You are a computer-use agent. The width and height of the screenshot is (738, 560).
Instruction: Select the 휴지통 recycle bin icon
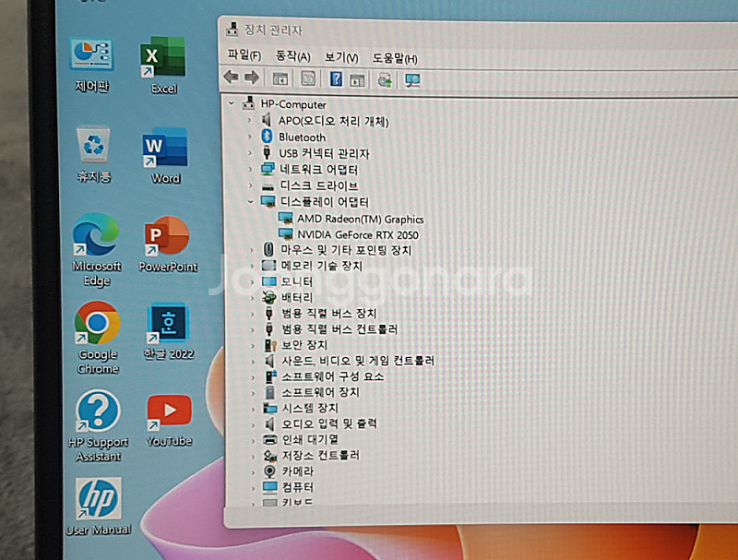point(94,154)
